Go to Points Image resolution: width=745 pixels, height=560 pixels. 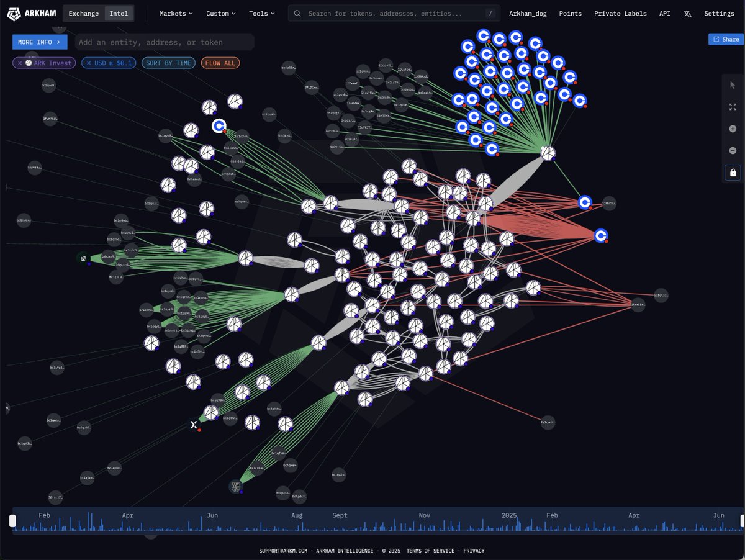571,13
